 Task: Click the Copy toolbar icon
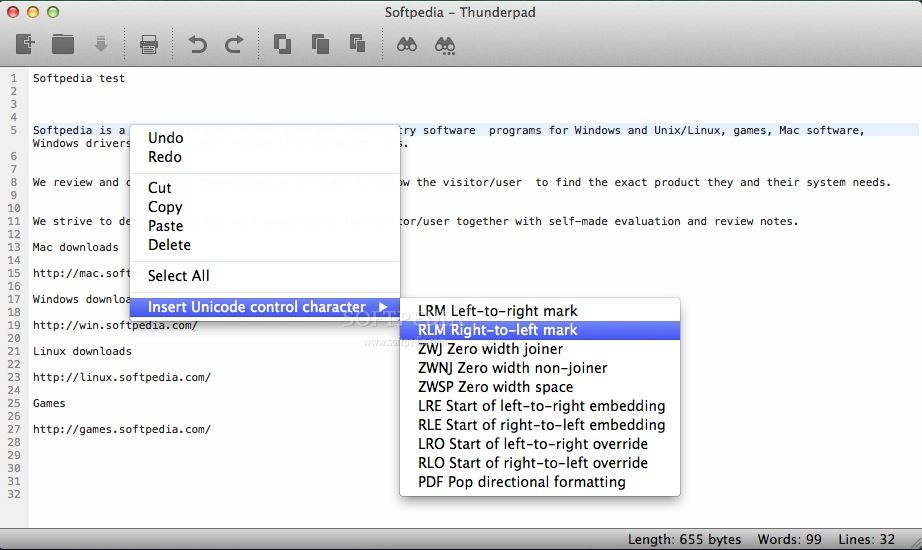coord(320,44)
